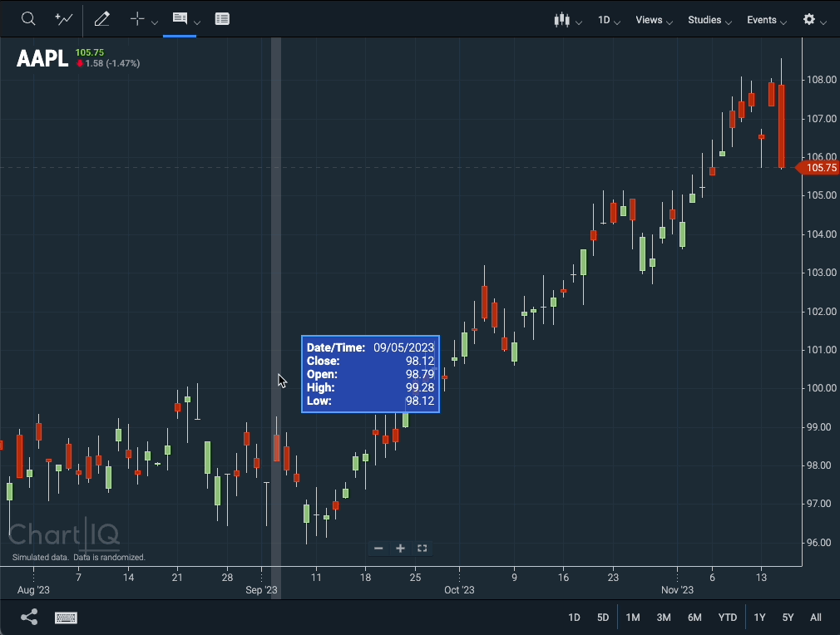Open the Views menu

click(x=654, y=20)
